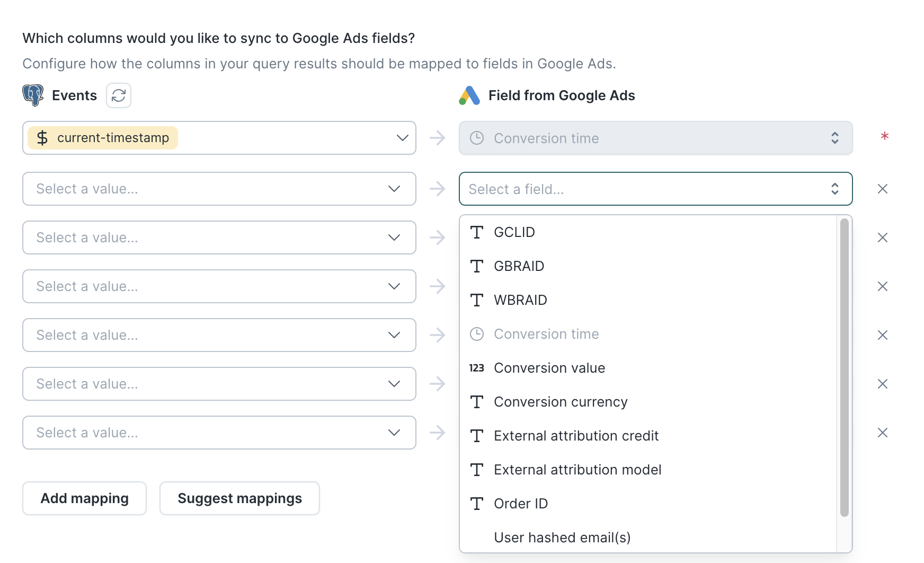
Task: Refresh the Events columns
Action: (x=119, y=95)
